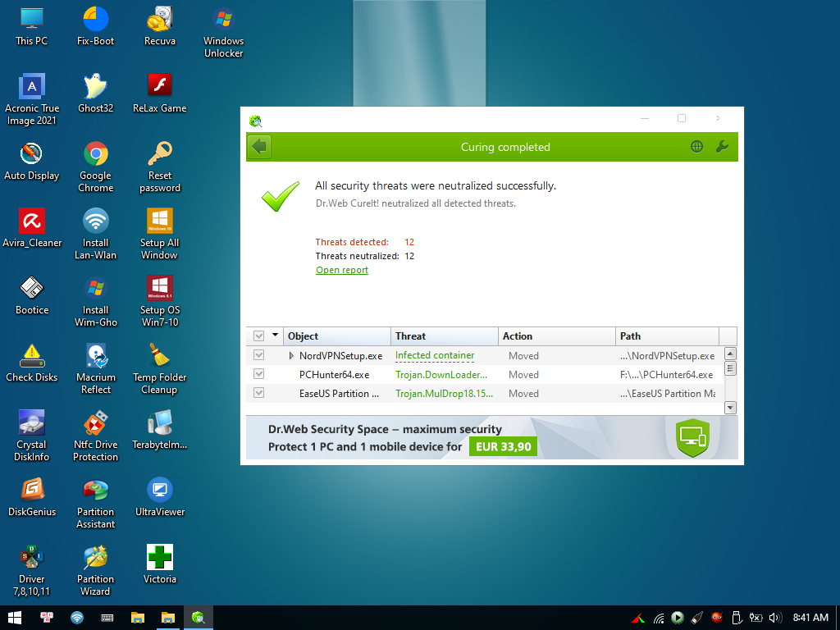Open the report link
This screenshot has width=840, height=630.
(342, 270)
